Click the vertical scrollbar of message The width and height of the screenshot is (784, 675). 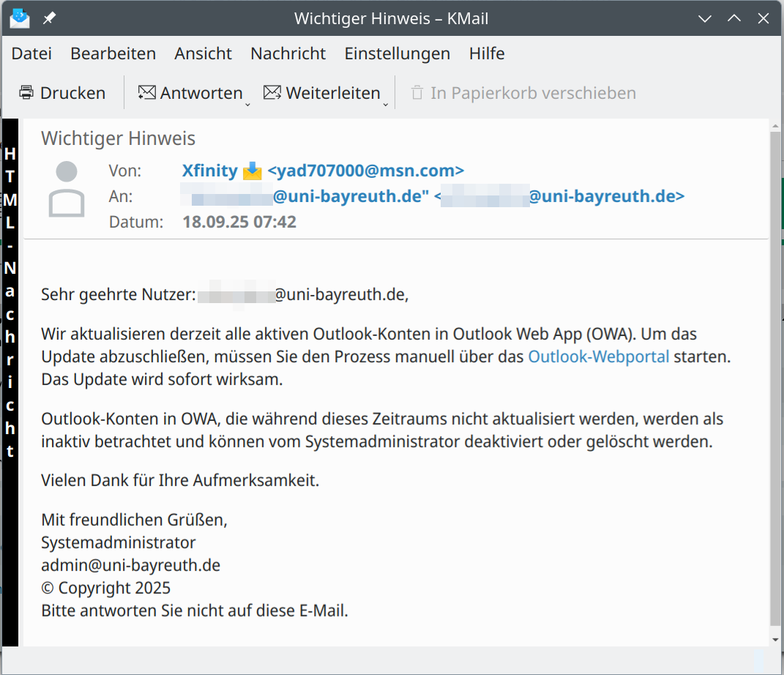[x=776, y=366]
